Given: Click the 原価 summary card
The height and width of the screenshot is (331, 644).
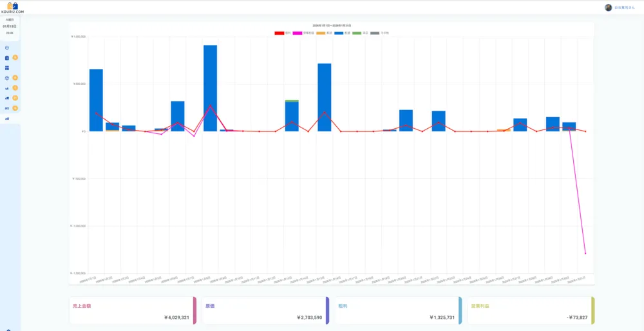Looking at the screenshot, I should (x=265, y=310).
